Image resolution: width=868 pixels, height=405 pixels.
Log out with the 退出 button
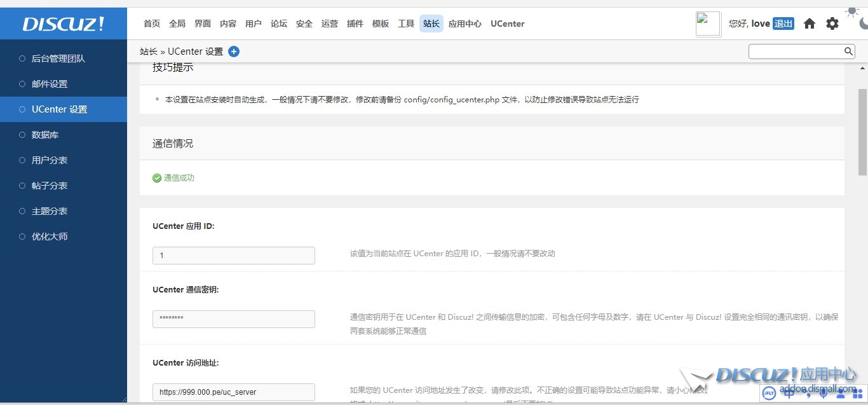(x=783, y=24)
